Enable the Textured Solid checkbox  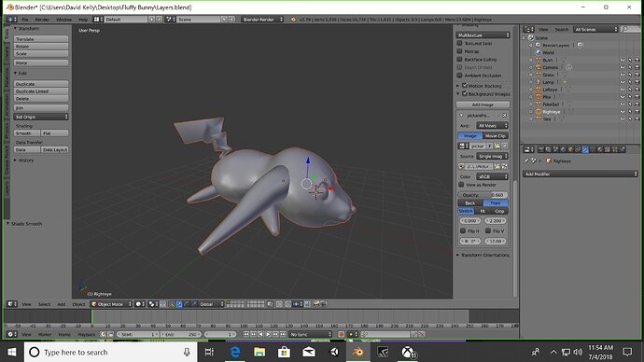coord(459,43)
